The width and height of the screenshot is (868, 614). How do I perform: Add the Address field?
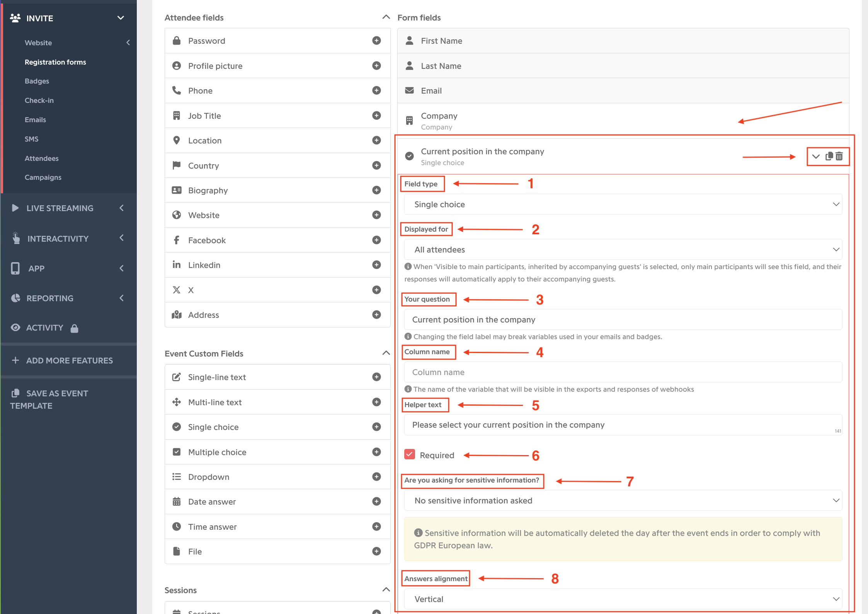(376, 315)
